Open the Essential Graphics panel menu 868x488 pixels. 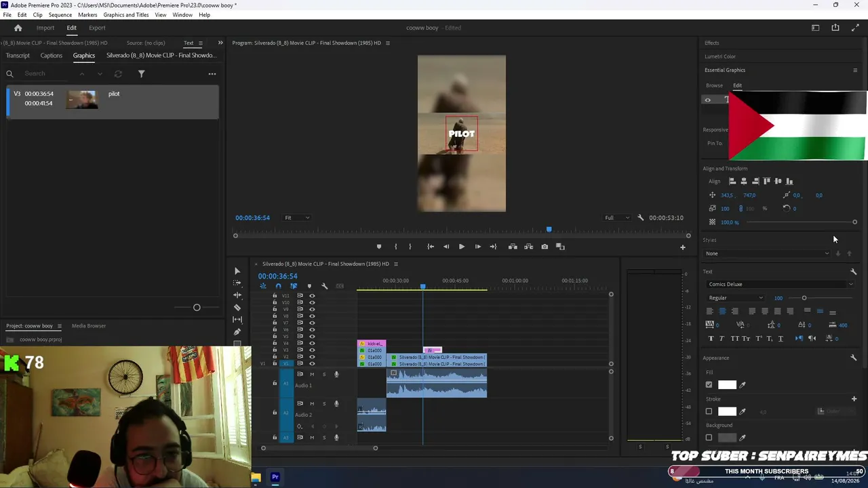tap(854, 70)
